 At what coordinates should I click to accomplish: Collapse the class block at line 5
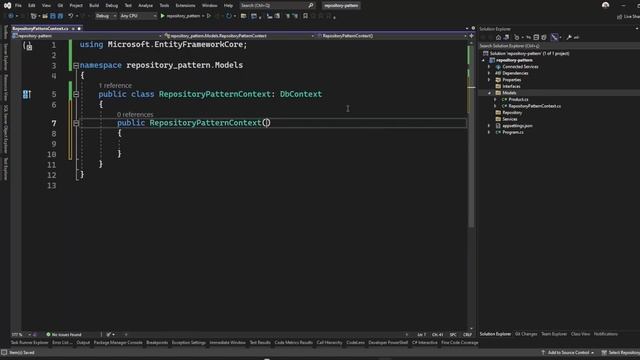click(x=76, y=94)
